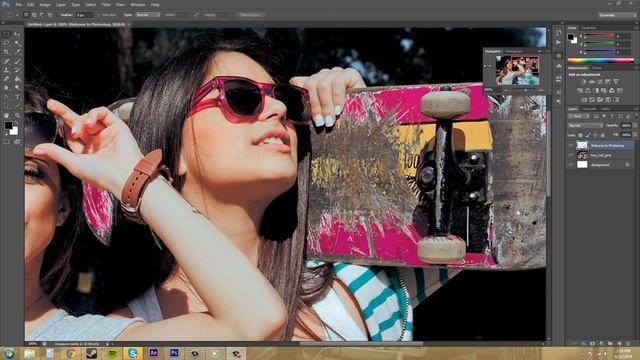Select the Crop tool

(7, 52)
